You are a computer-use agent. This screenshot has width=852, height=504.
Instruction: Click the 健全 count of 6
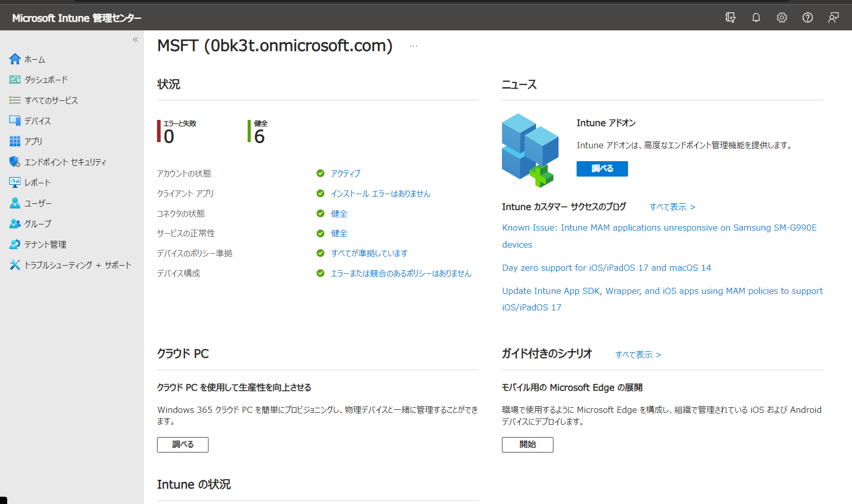[259, 136]
